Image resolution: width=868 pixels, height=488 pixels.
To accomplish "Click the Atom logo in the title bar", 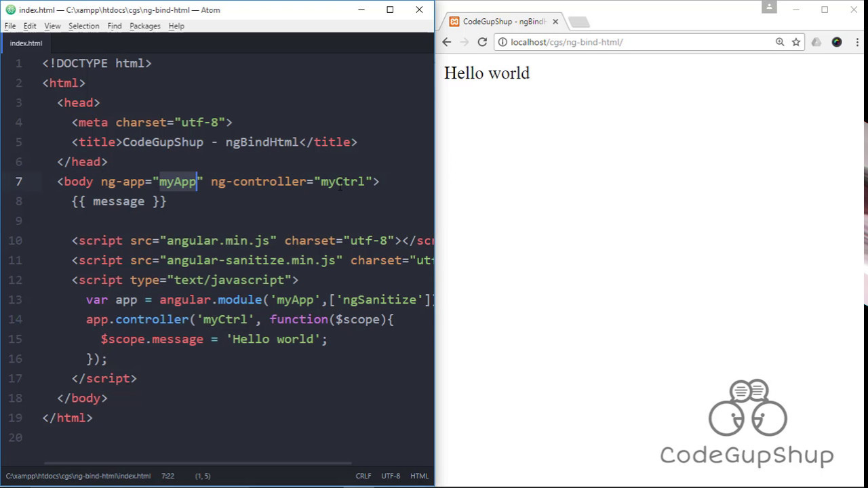I will [10, 9].
